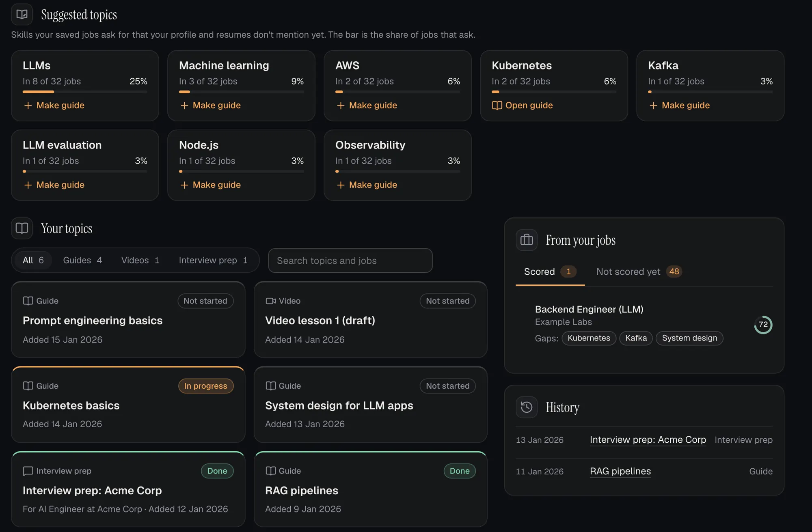Viewport: 812px width, 532px height.
Task: Click the Machine learning 9% progress bar
Action: (241, 92)
